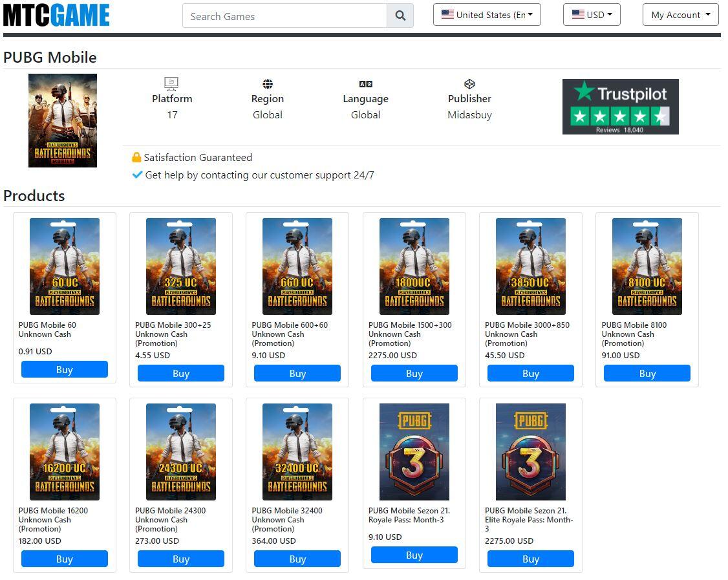Expand the My Account menu
This screenshot has width=728, height=580.
coord(681,15)
